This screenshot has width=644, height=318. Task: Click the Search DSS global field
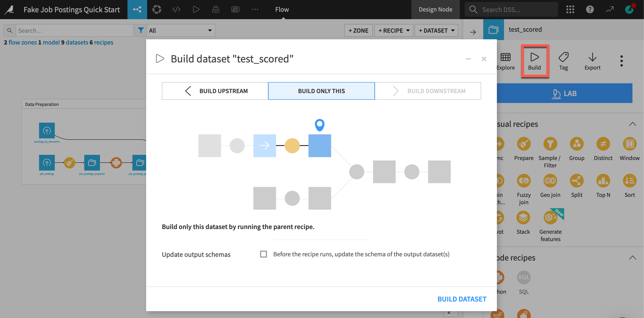(x=511, y=10)
